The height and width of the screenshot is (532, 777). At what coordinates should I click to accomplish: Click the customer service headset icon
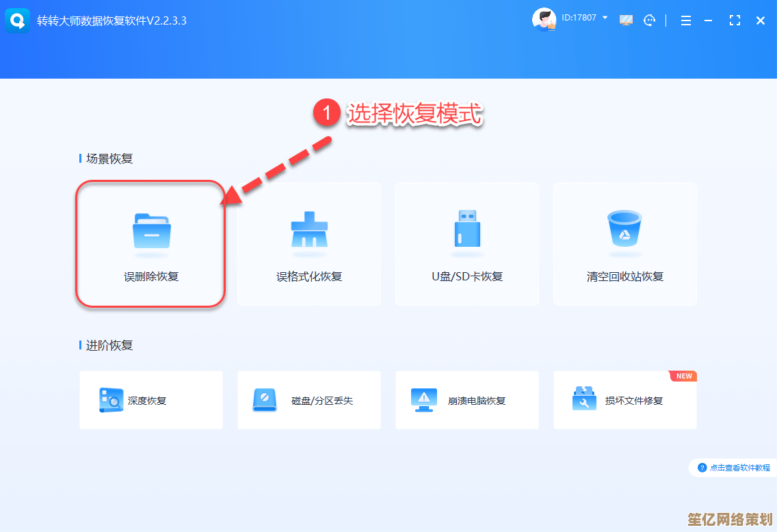pos(649,21)
